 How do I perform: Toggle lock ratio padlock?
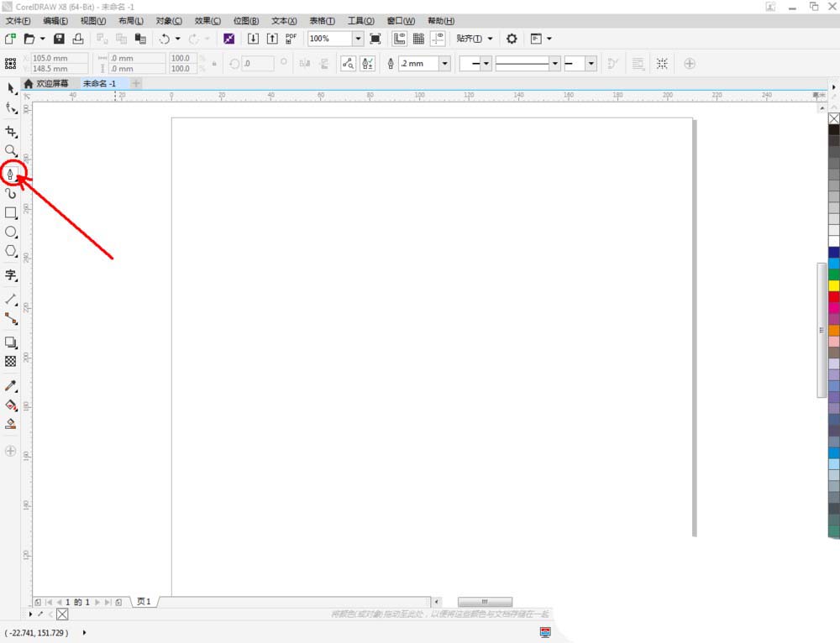pyautogui.click(x=214, y=63)
